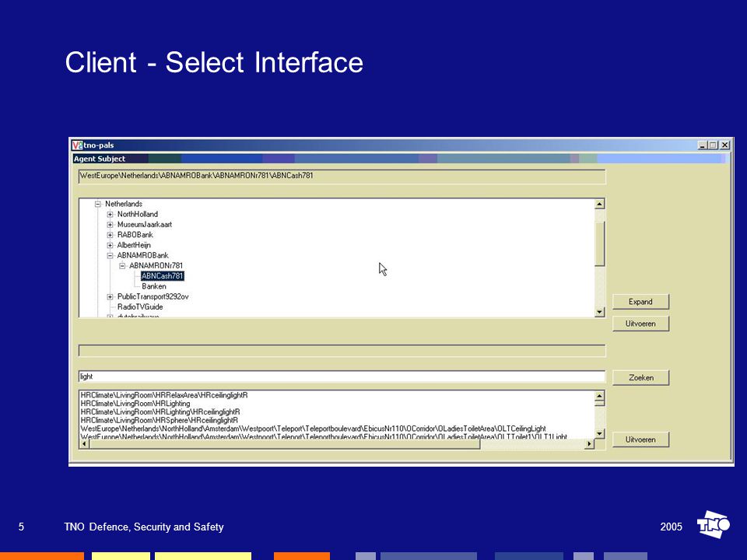Close the tno-pals window
747x560 pixels.
pos(724,145)
